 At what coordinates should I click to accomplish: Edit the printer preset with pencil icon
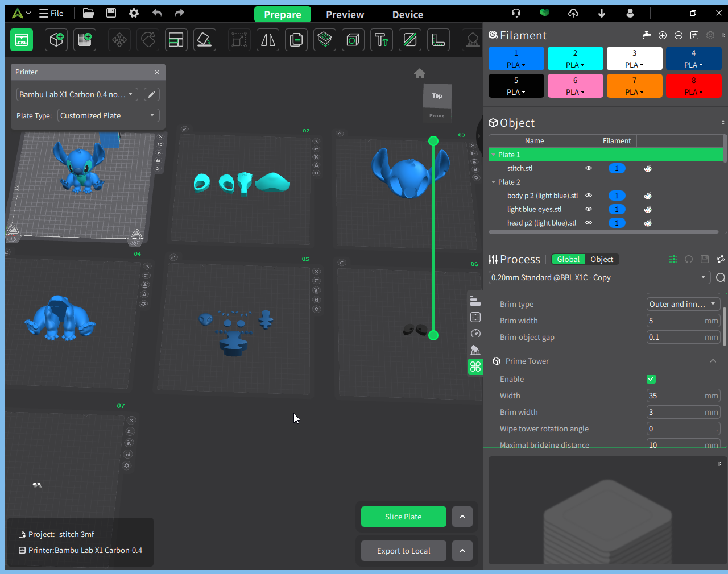pos(152,94)
